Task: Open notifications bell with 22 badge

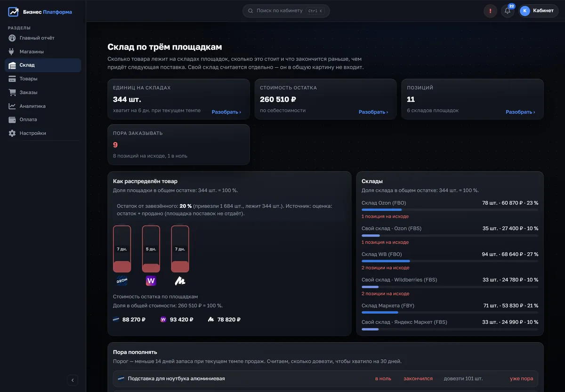Action: [x=508, y=11]
